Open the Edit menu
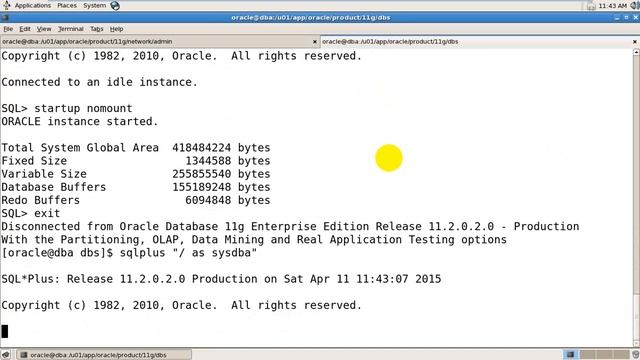This screenshot has width=640, height=360. (25, 29)
